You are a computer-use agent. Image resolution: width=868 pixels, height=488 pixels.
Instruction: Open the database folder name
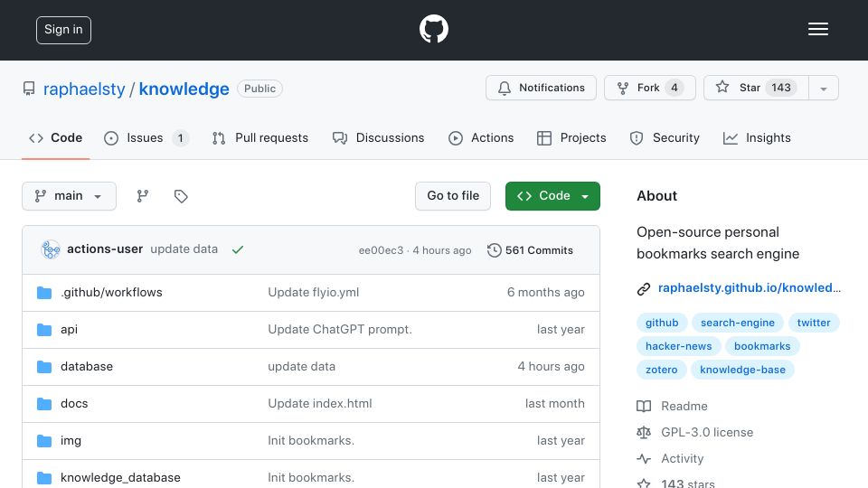(87, 366)
